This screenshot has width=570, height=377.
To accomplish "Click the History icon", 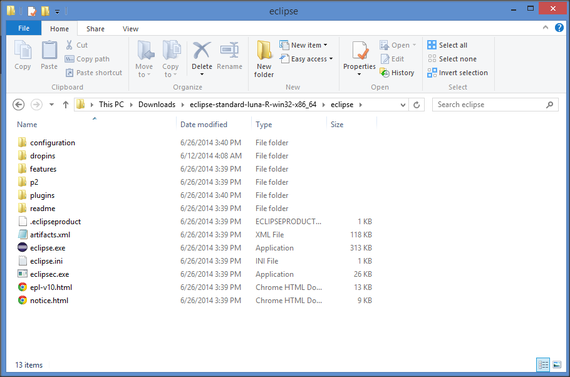I will [385, 73].
